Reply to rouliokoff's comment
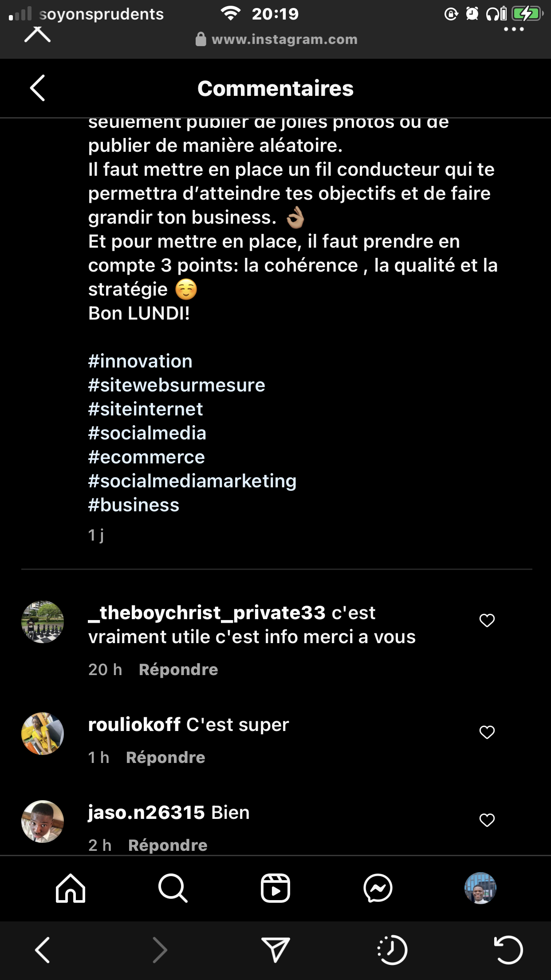The height and width of the screenshot is (980, 551). point(165,758)
